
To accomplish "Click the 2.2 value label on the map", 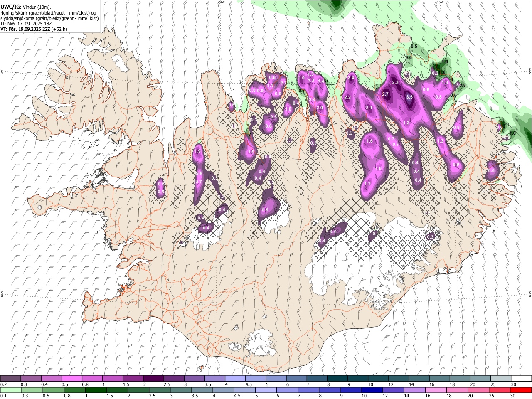I will coord(347,98).
